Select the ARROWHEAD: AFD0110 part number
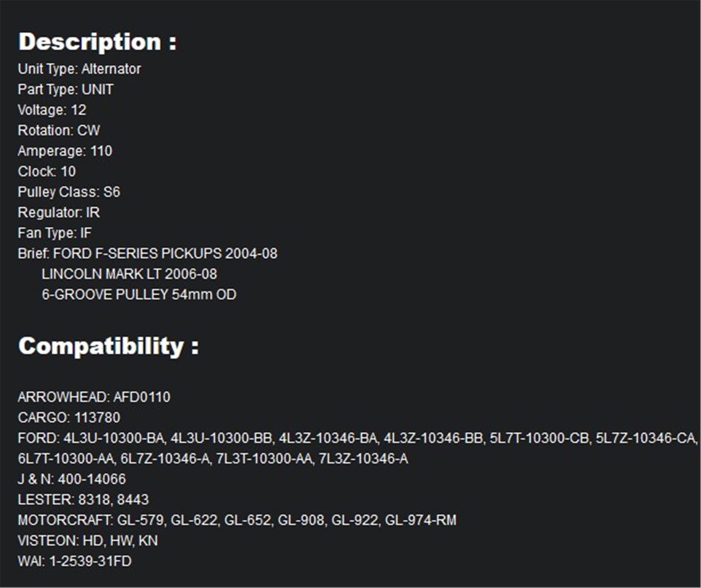The width and height of the screenshot is (701, 588). (x=94, y=397)
